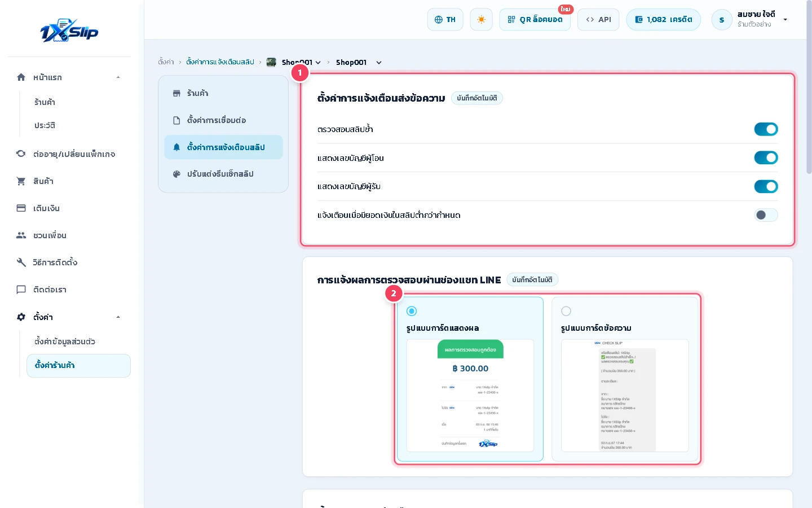Select ตั้งค่าร้านค้า in sidebar

tap(78, 365)
